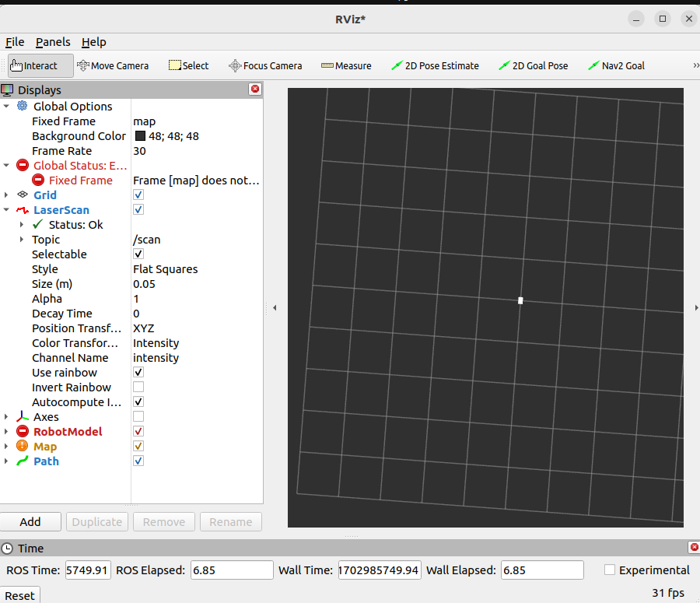Activate the Focus Camera tool
700x603 pixels.
(265, 65)
